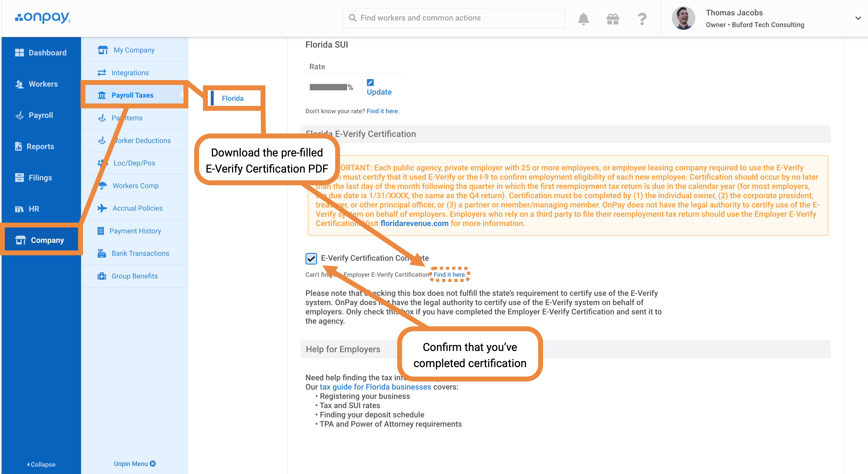Click the pencil edit icon above Update

(x=370, y=82)
